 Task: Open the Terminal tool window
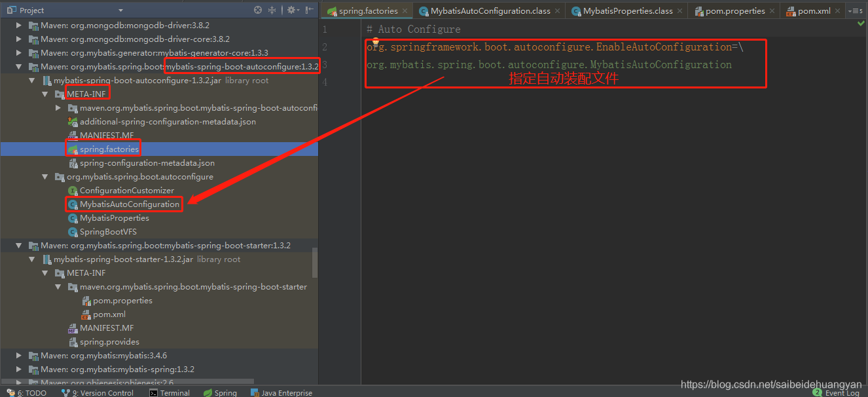(170, 392)
